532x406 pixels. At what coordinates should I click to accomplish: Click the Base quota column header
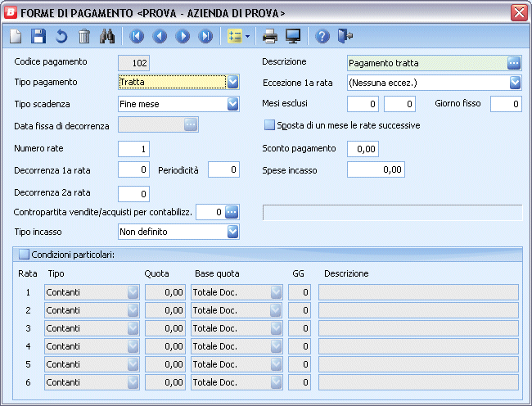click(x=217, y=273)
